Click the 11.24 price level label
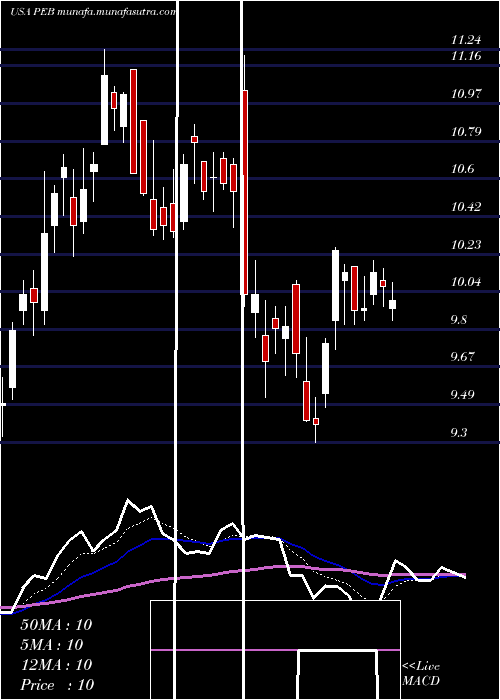This screenshot has width=500, height=700. pyautogui.click(x=466, y=40)
